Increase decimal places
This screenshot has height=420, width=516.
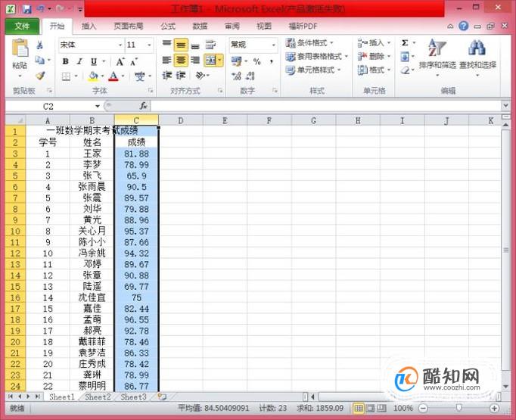pos(236,76)
